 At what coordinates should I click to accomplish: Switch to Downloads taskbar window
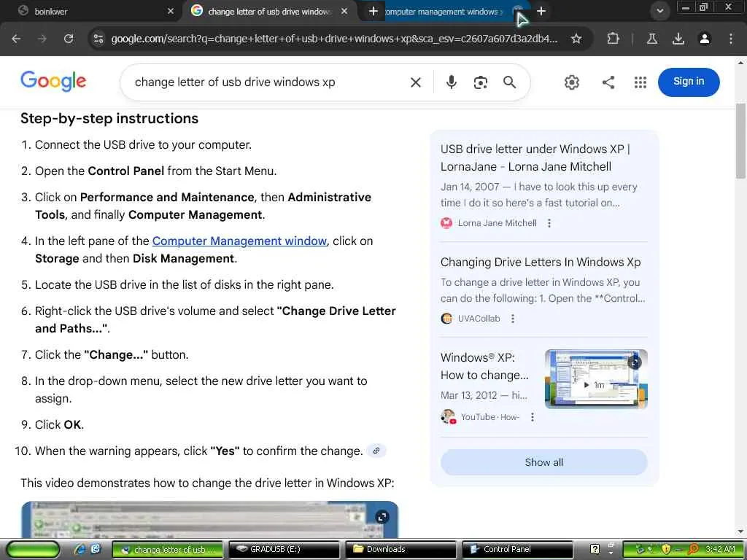400,550
